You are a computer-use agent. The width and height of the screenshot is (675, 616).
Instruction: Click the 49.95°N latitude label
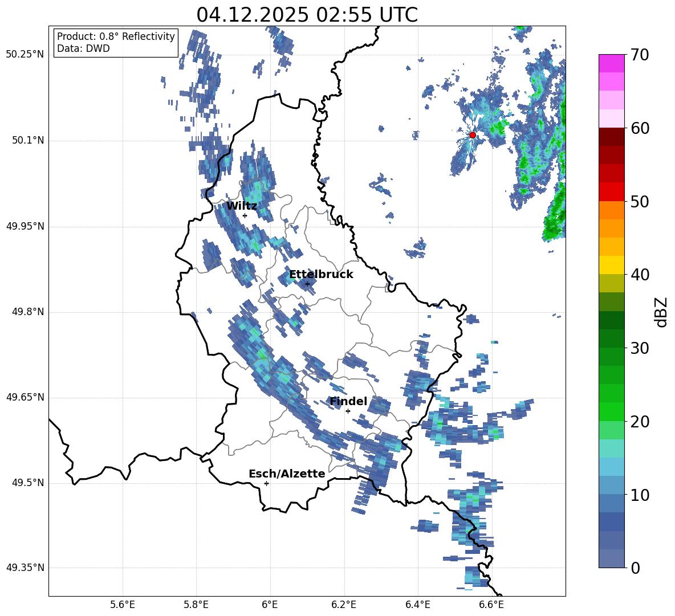pyautogui.click(x=25, y=226)
